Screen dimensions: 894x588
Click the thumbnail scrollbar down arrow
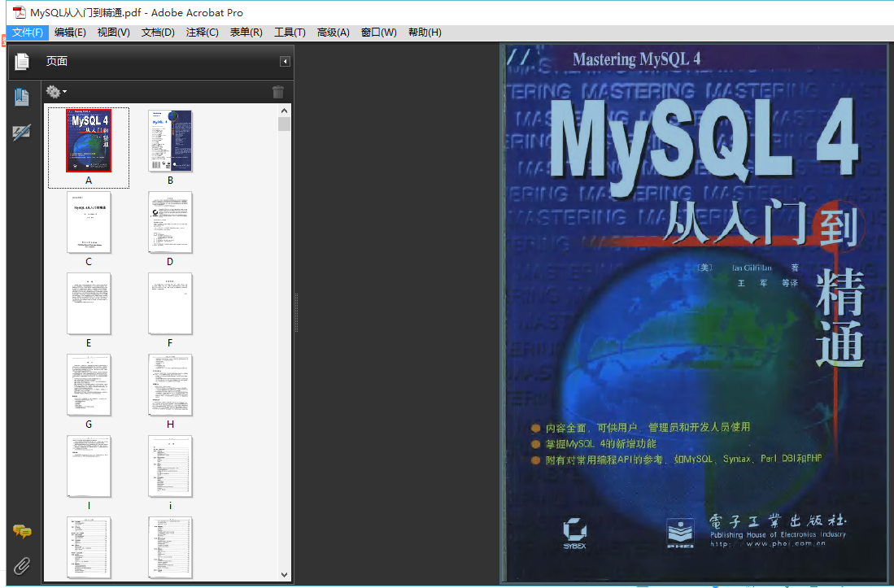pyautogui.click(x=284, y=575)
